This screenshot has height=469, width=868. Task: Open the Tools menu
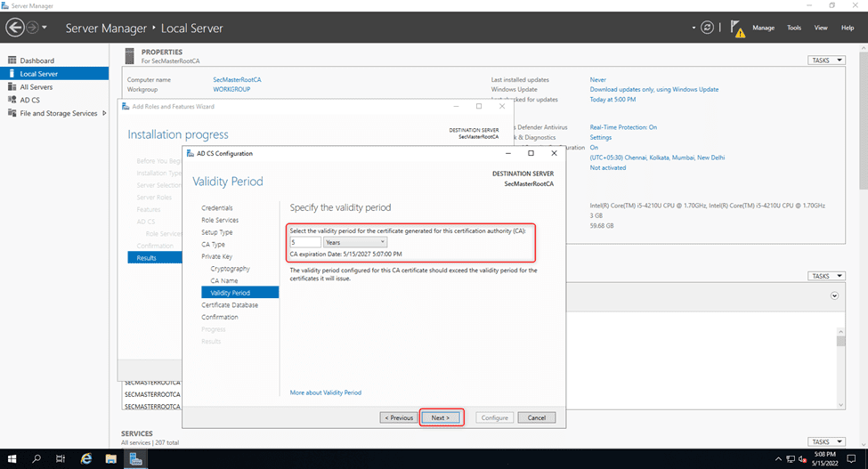pos(794,28)
